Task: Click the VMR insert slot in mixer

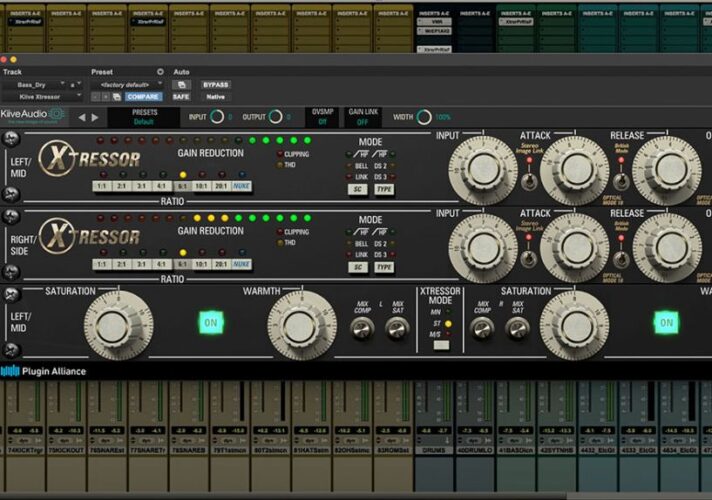Action: (435, 22)
